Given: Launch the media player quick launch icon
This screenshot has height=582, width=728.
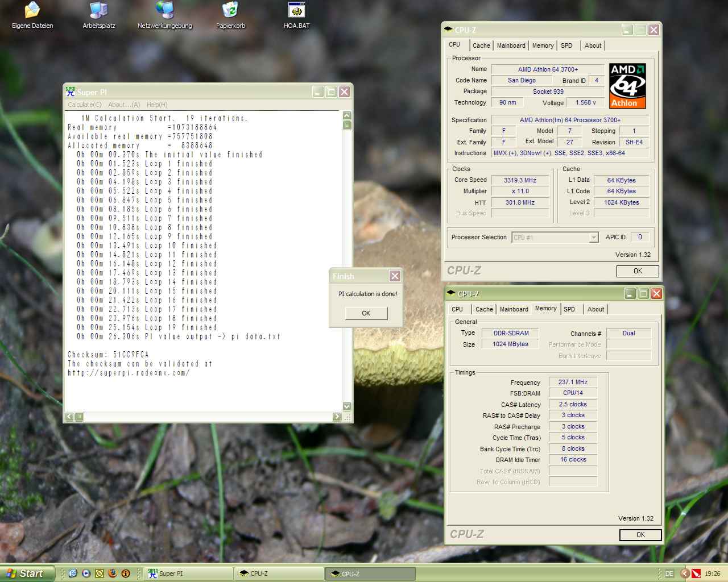Looking at the screenshot, I should tap(86, 573).
